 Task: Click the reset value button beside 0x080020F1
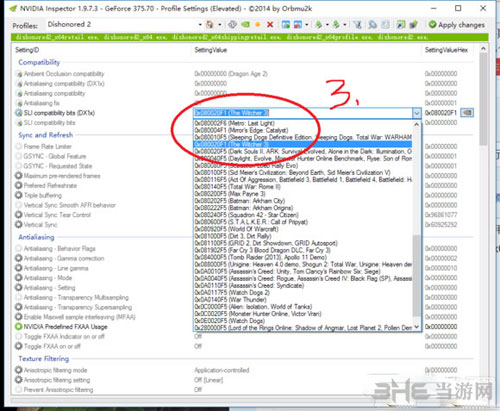click(467, 113)
